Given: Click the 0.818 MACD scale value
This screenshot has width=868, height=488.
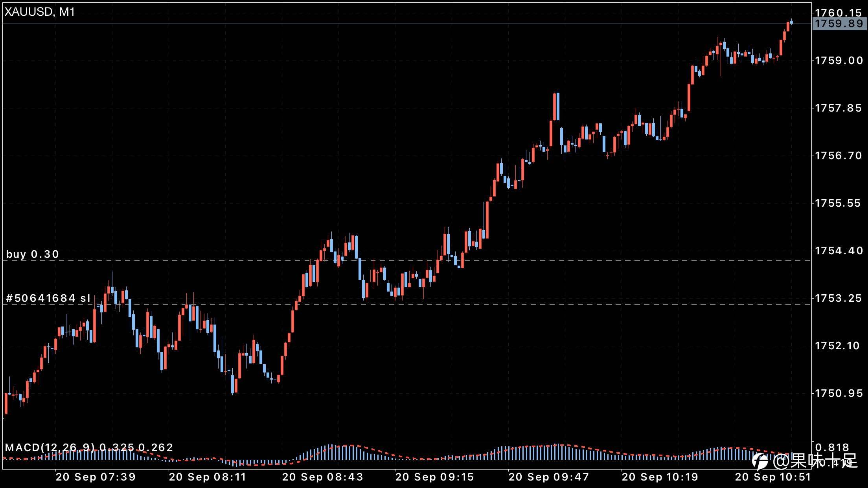Looking at the screenshot, I should [x=832, y=448].
